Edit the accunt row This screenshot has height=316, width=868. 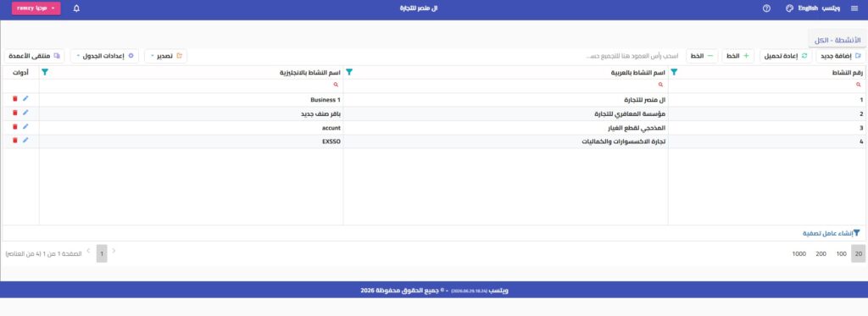pyautogui.click(x=25, y=127)
